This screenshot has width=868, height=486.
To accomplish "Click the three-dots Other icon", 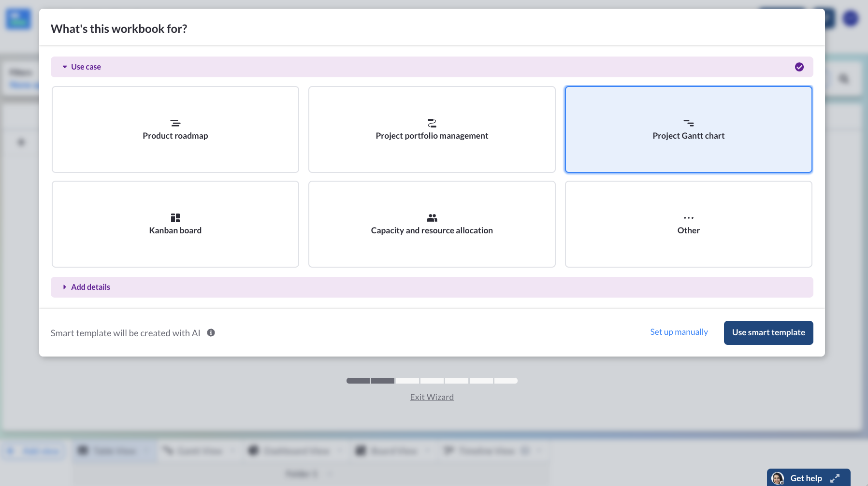I will (689, 218).
